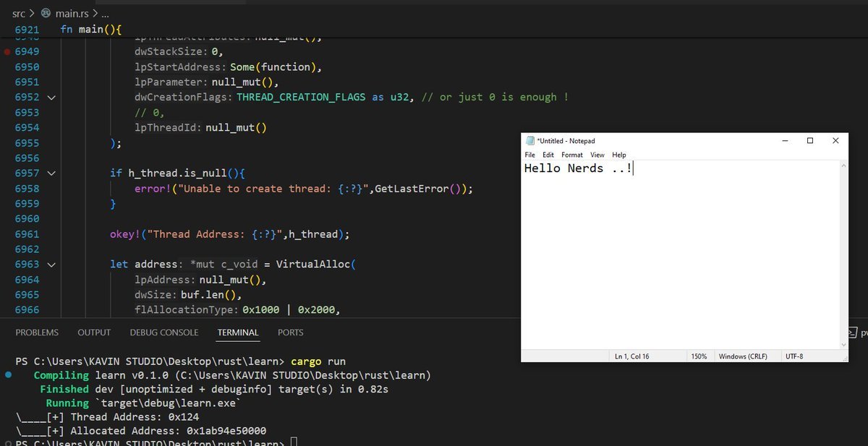Click the Rust file icon in breadcrumb
Viewport: 868px width, 446px height.
click(x=47, y=13)
